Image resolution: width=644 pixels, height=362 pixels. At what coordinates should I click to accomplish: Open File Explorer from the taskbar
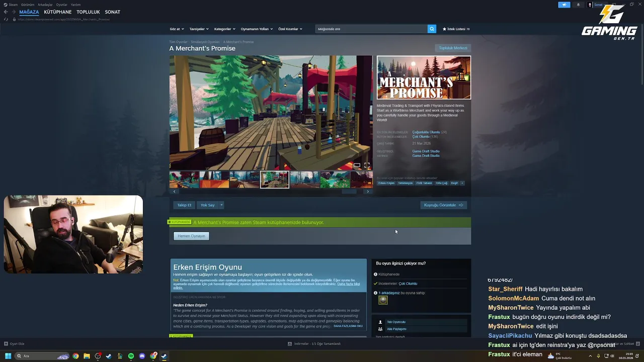point(87,356)
